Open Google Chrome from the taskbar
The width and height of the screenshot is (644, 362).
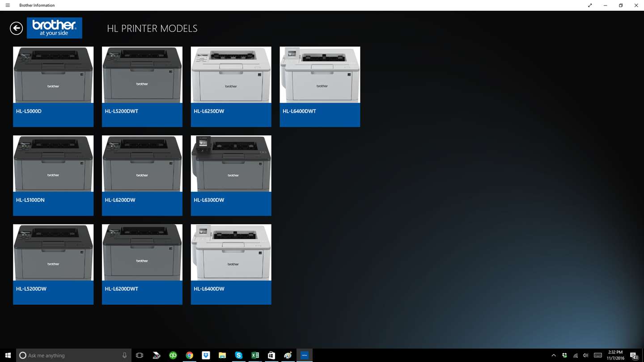[189, 355]
